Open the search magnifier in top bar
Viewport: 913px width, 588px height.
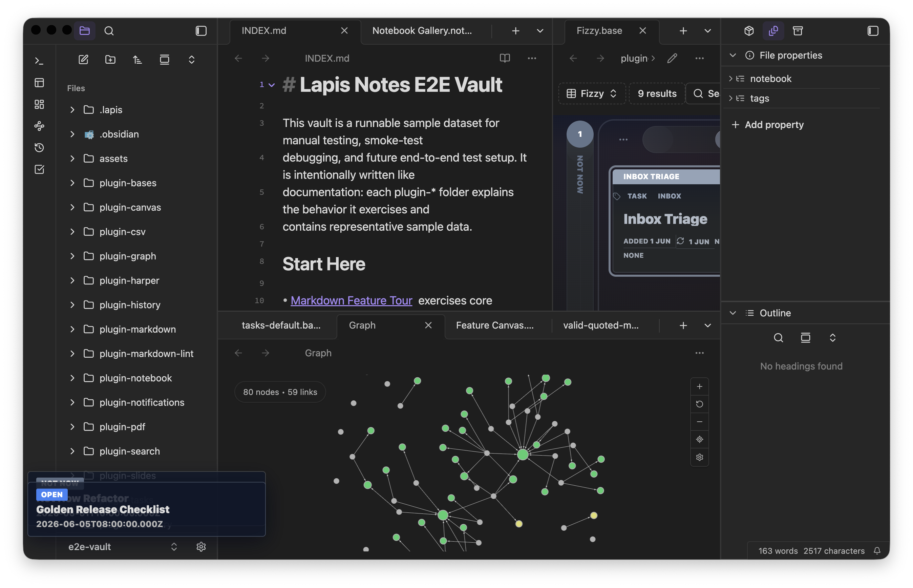[x=109, y=30]
